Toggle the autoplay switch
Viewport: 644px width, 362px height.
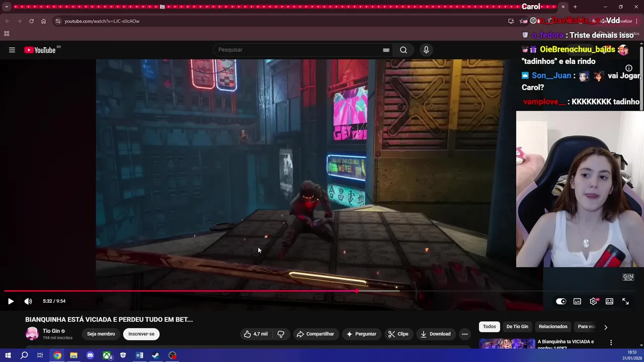pyautogui.click(x=561, y=301)
